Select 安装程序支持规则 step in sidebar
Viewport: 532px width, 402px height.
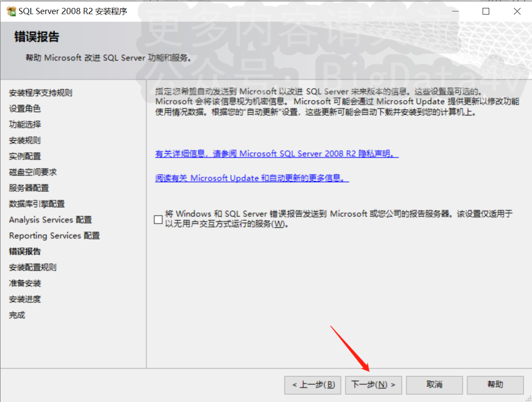(40, 93)
